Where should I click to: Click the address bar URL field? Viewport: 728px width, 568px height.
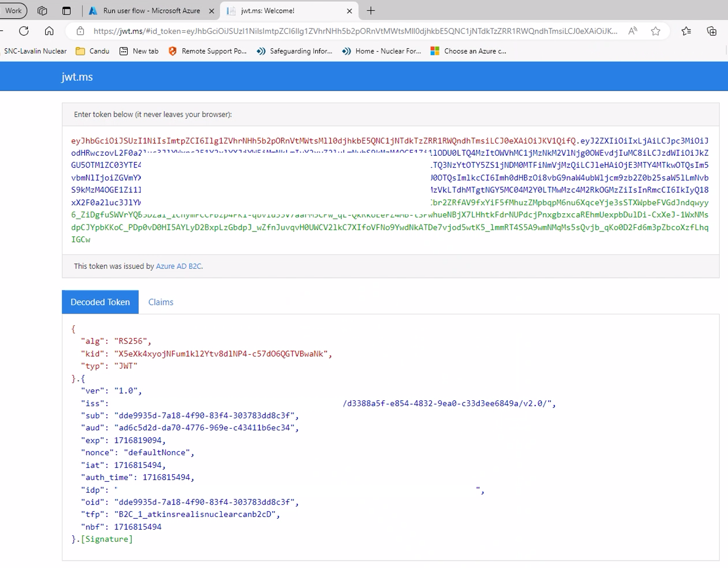[355, 31]
